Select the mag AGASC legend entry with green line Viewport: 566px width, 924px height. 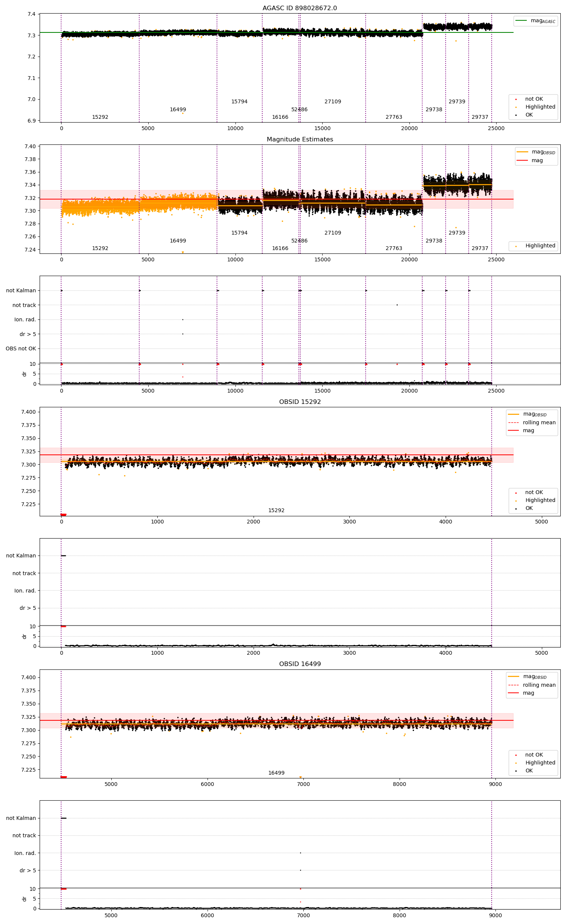(535, 21)
